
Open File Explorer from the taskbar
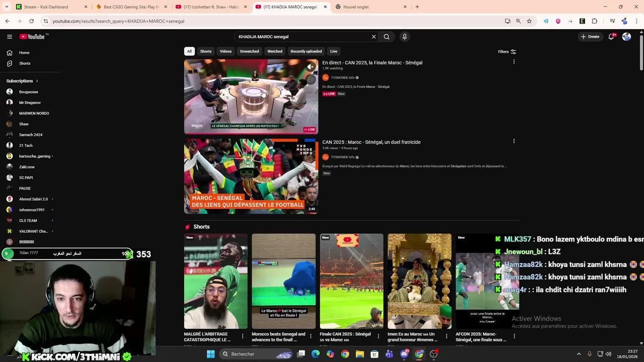360,354
